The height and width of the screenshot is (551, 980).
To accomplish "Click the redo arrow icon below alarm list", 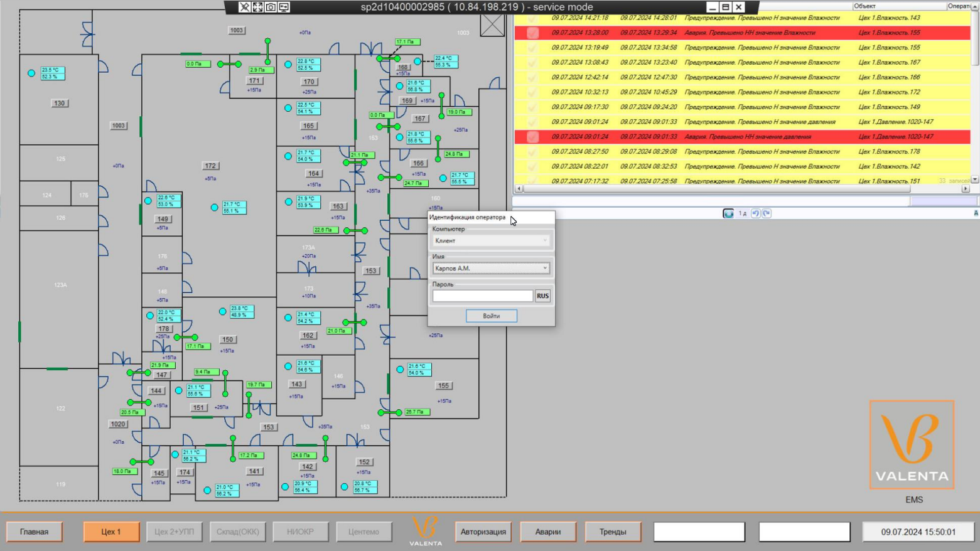I will pyautogui.click(x=767, y=213).
